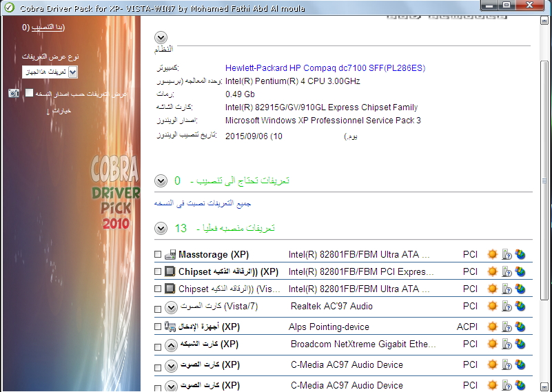This screenshot has height=392, width=552.
Task: Tick the Chipset (Vis...) checkbox
Action: (158, 289)
